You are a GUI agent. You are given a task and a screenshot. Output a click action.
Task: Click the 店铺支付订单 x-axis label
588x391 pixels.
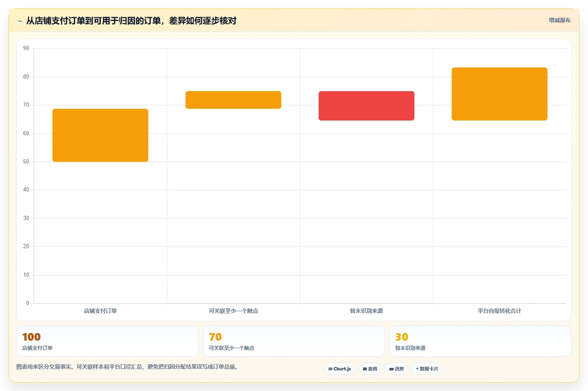(100, 311)
